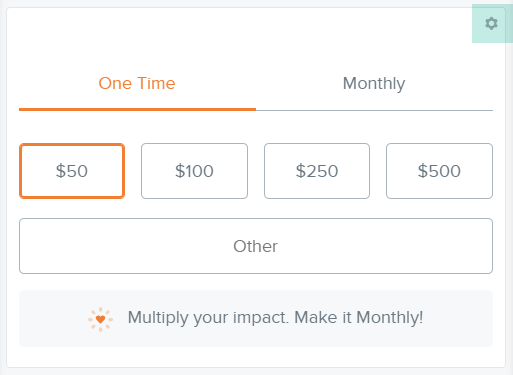This screenshot has width=513, height=375.
Task: Click the Multiply your impact banner
Action: [x=256, y=318]
